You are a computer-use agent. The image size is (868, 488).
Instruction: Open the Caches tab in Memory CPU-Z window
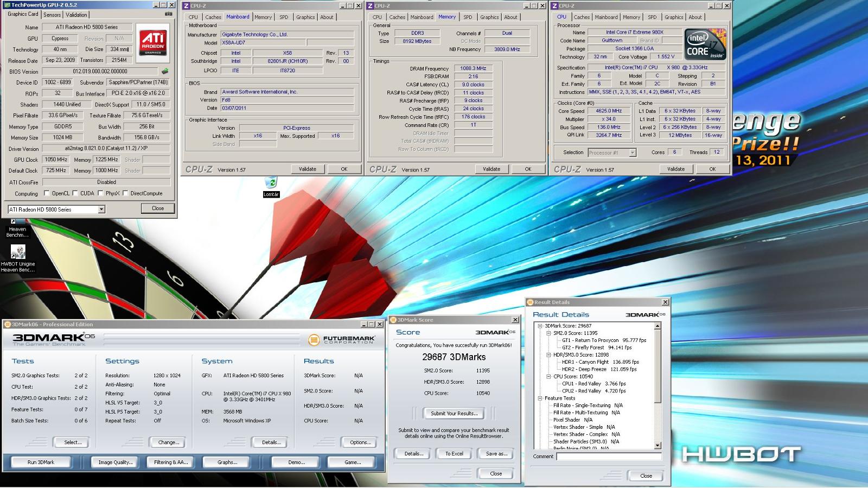(x=397, y=17)
